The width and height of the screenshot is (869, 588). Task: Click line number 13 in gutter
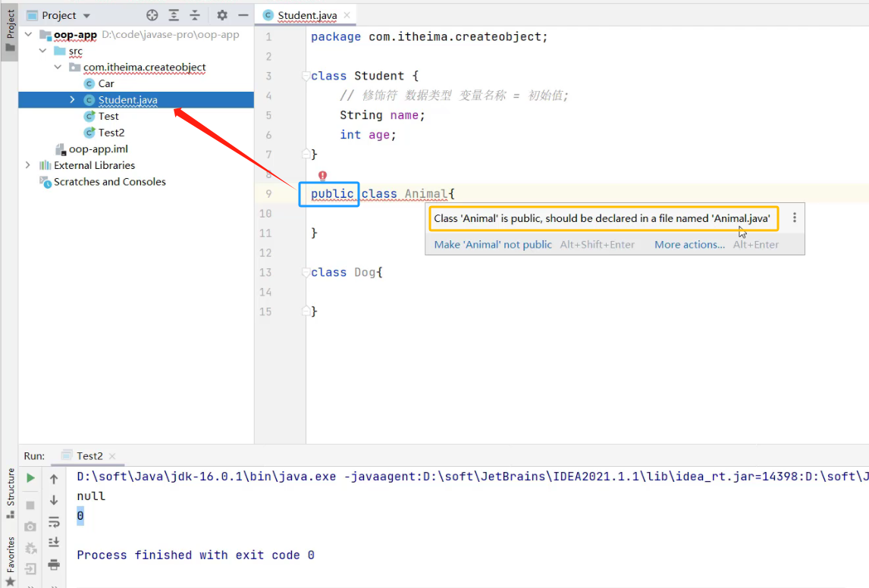[265, 273]
